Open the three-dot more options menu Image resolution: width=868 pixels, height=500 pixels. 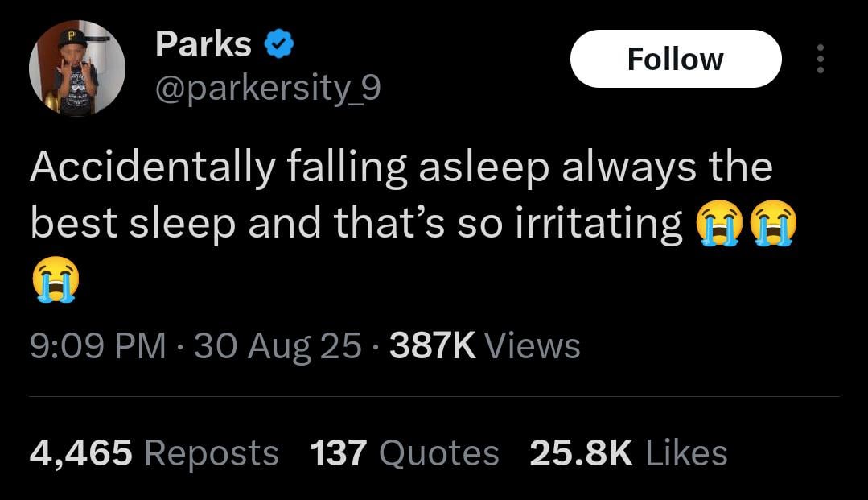pos(821,59)
